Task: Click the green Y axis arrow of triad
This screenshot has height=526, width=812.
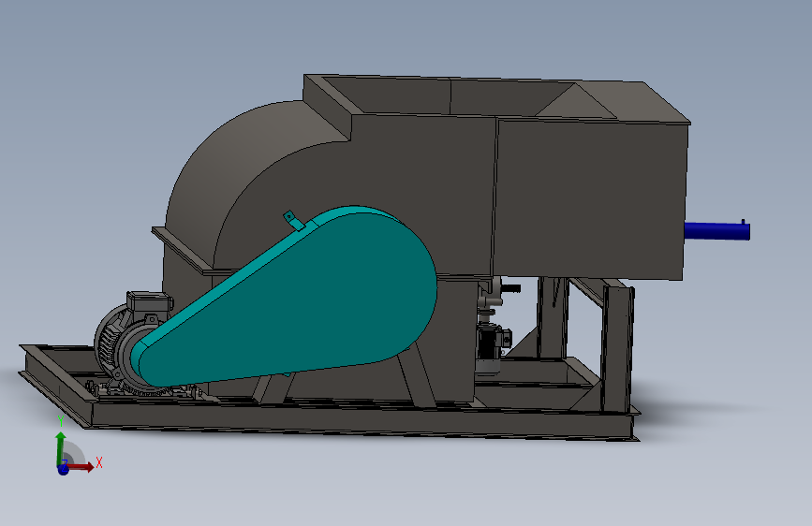Action: pyautogui.click(x=61, y=449)
